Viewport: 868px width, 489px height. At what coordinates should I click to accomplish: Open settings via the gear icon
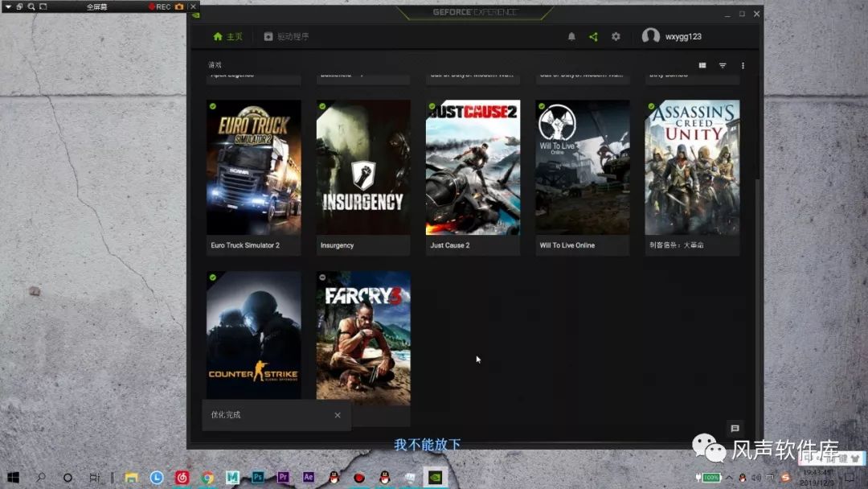click(616, 37)
